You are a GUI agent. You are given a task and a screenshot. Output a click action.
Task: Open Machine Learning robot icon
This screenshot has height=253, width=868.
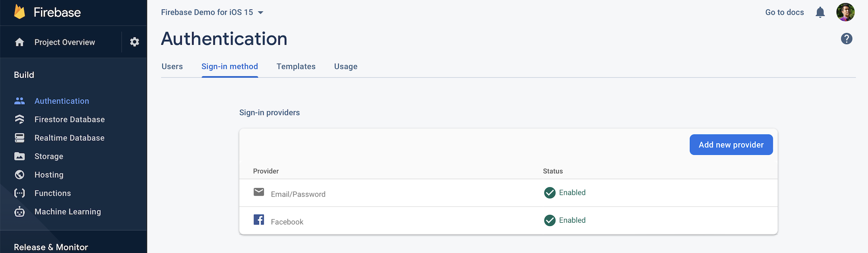tap(19, 212)
